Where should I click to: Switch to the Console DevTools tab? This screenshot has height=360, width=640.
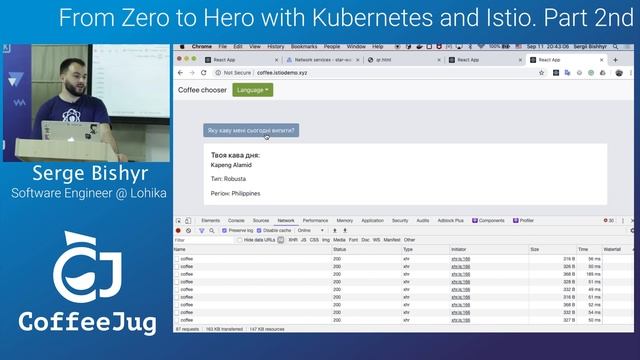[236, 220]
